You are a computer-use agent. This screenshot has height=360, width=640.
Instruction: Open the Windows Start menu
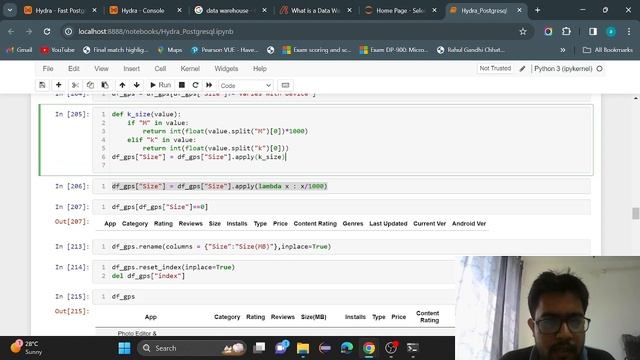click(124, 348)
